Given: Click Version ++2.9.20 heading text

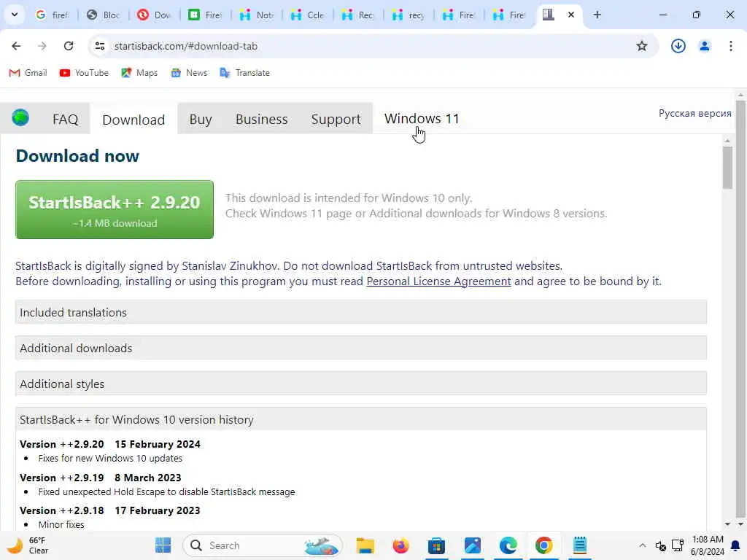Looking at the screenshot, I should coord(110,444).
